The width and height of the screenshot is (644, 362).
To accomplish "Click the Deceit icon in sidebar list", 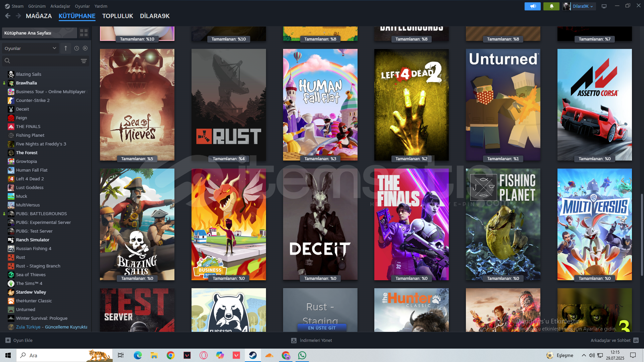I will pos(11,109).
